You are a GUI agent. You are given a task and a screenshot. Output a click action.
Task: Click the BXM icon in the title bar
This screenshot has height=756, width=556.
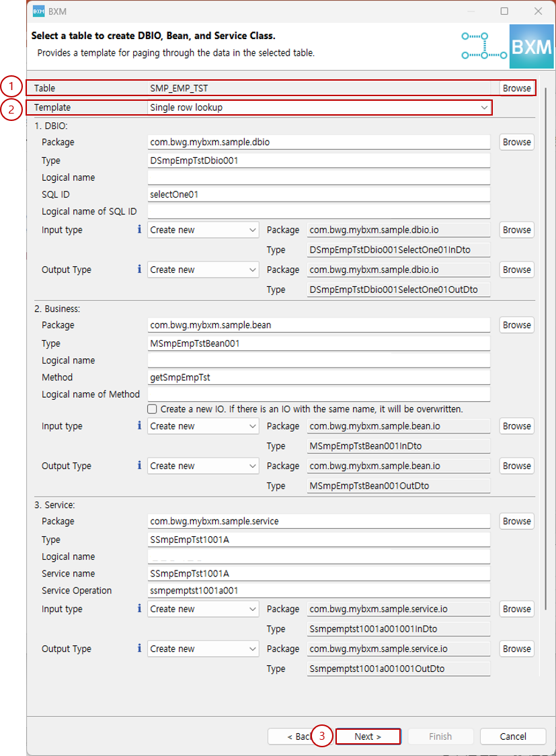click(x=39, y=11)
